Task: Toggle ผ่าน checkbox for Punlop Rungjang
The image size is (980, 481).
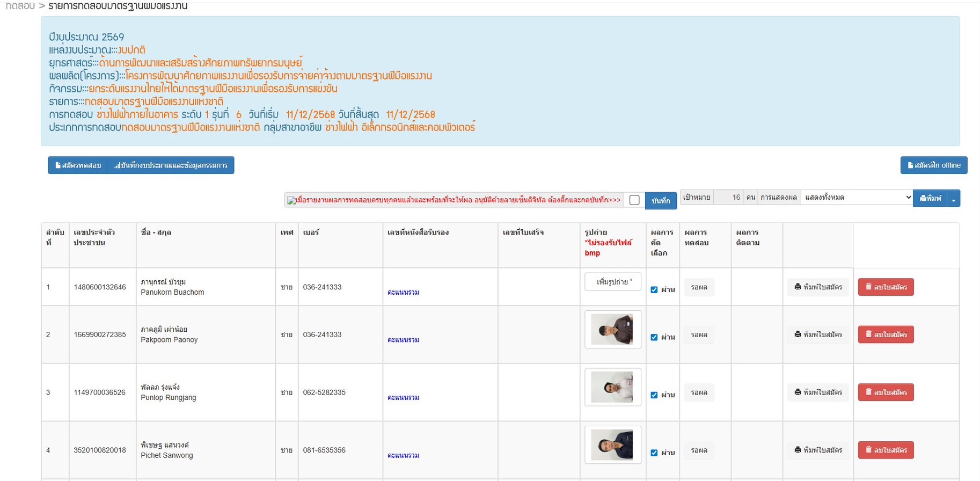Action: [654, 395]
